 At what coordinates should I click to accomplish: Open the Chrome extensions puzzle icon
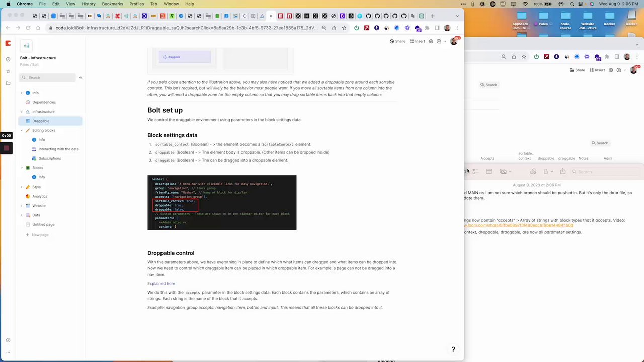427,28
